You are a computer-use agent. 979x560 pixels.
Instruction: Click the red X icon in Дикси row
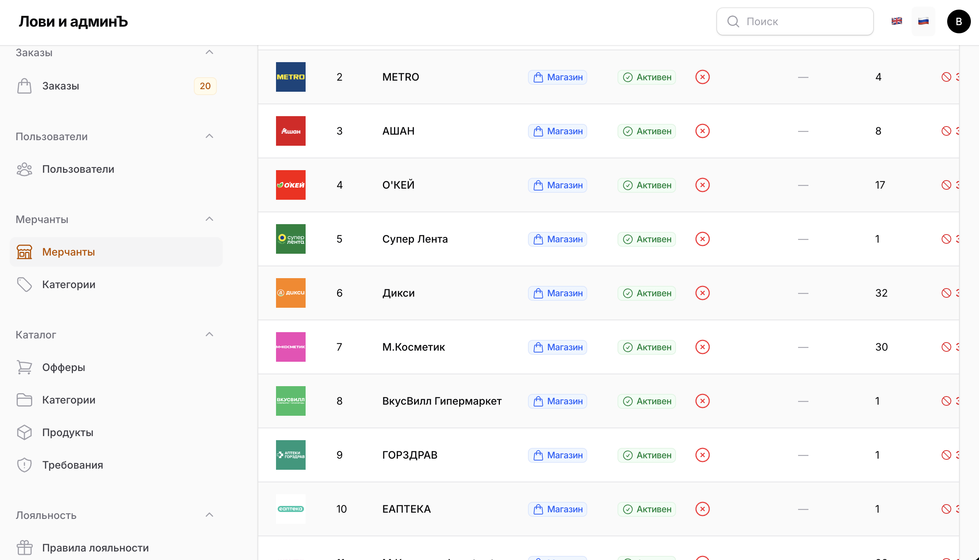pyautogui.click(x=702, y=293)
